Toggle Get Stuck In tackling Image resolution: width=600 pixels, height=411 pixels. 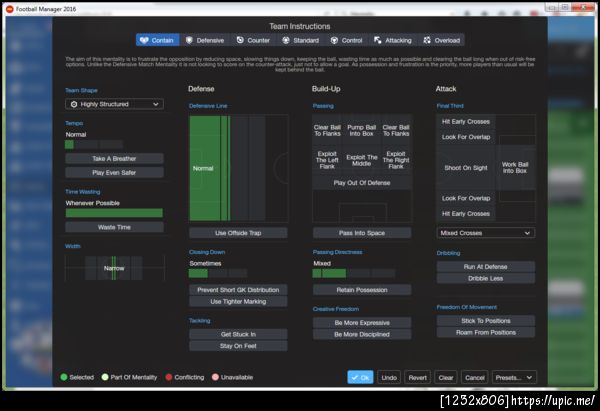pos(238,334)
